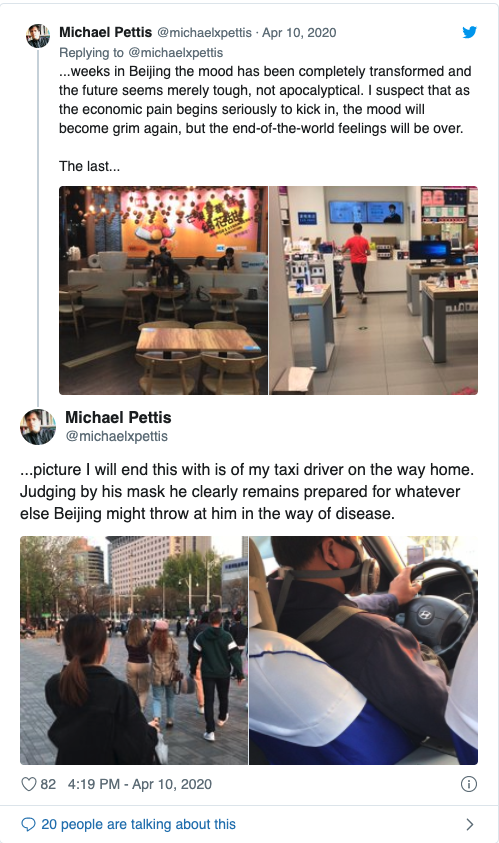Open Michael Pettis name in top tweet

[105, 32]
